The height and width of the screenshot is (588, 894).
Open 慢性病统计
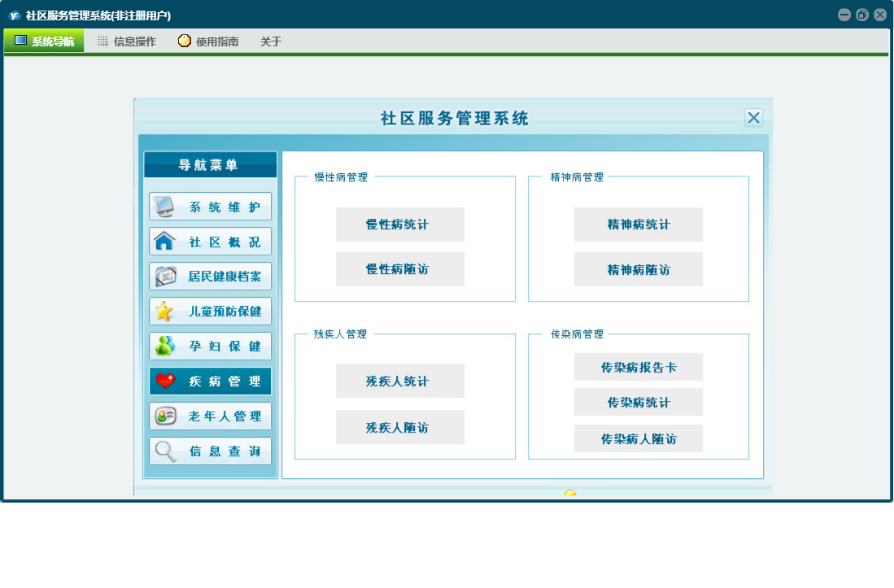point(400,224)
